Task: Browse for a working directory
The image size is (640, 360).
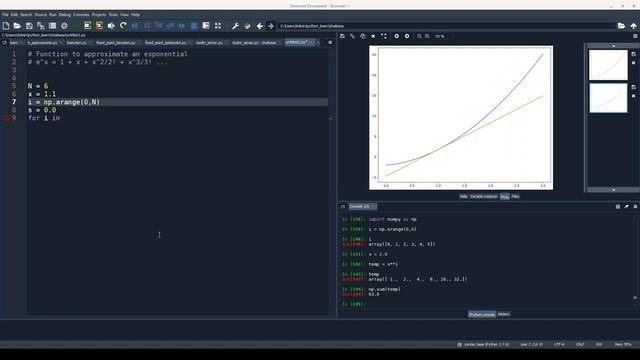Action: point(621,26)
